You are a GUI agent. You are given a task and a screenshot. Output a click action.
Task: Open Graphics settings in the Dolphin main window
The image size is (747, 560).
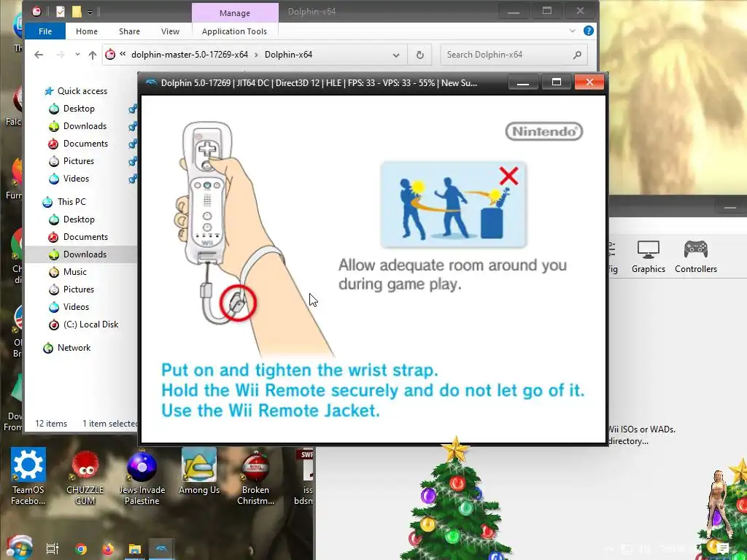(x=648, y=257)
